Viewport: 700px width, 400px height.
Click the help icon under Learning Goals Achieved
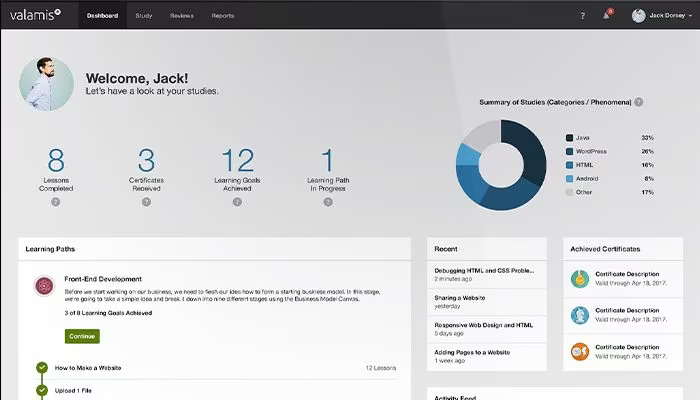coord(237,202)
